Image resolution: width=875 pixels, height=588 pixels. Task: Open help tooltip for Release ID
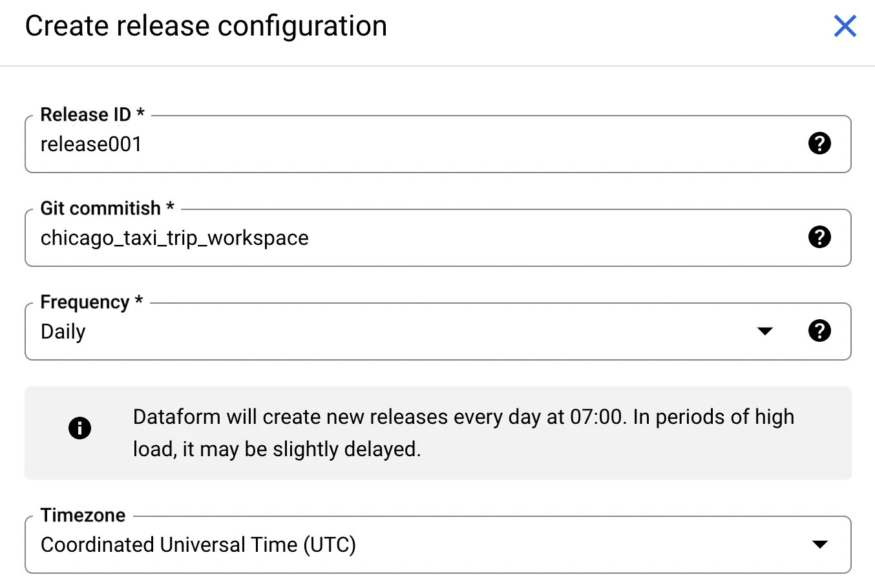pos(819,143)
